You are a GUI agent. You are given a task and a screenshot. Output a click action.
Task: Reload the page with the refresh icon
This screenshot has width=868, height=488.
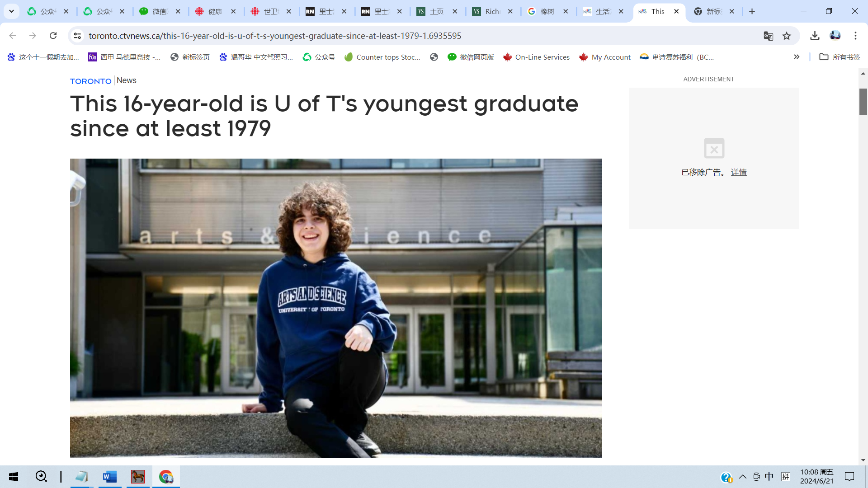coord(53,36)
